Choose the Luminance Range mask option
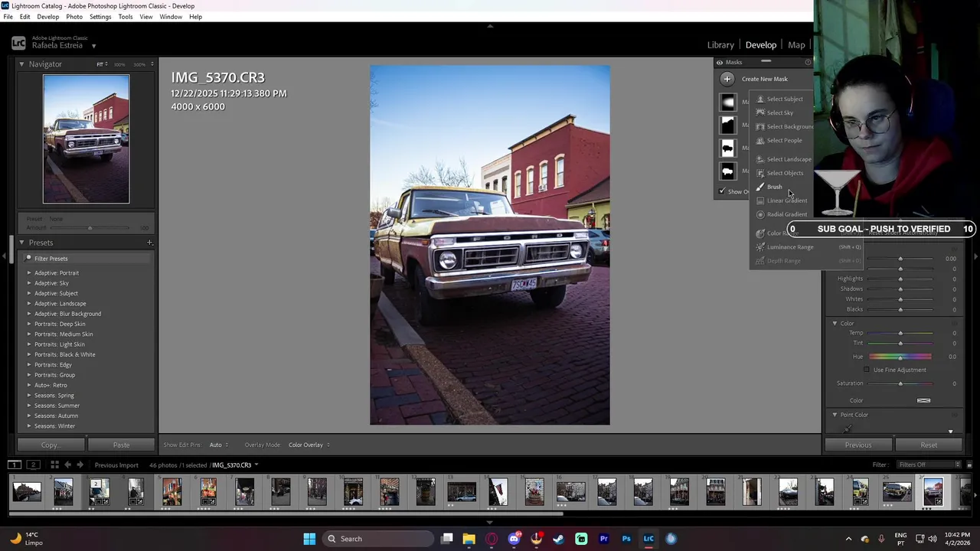This screenshot has height=551, width=980. click(x=784, y=247)
